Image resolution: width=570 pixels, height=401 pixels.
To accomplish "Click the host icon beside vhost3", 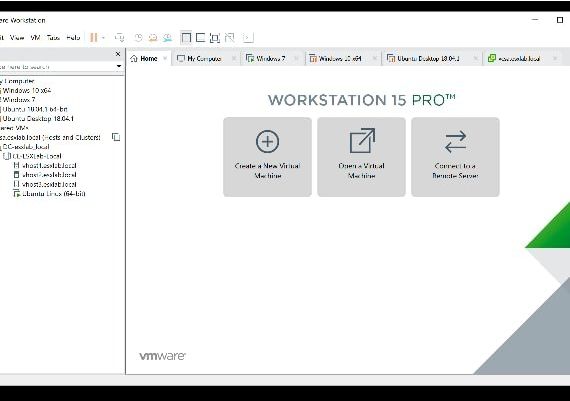I will click(16, 184).
